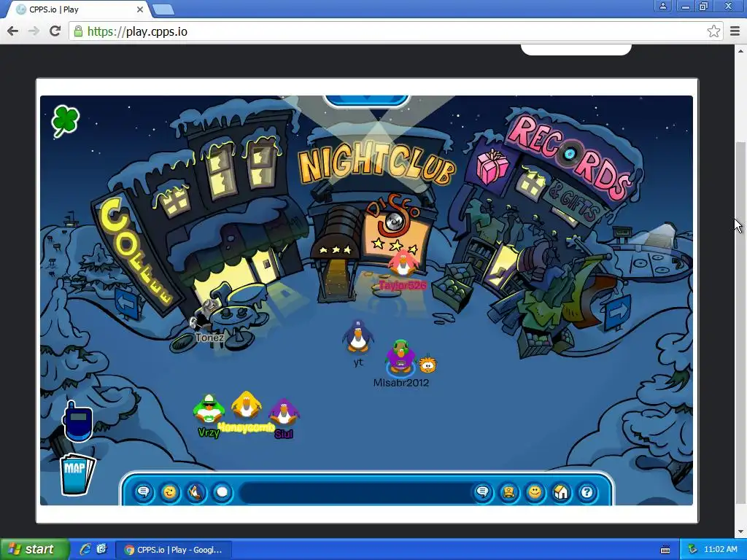Go back in the browser
747x560 pixels.
pos(13,31)
